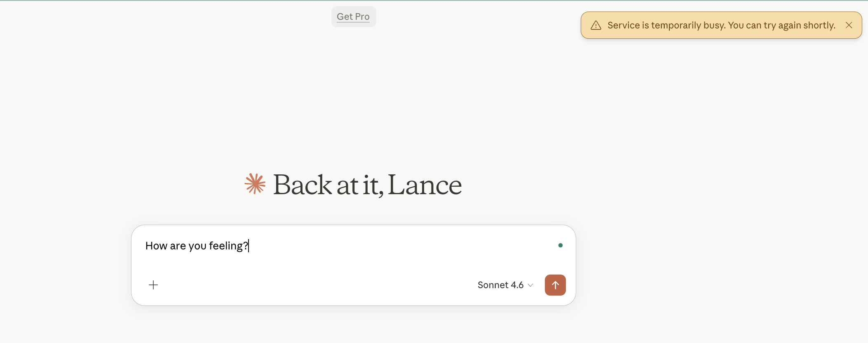Click the name 'Lance' in the greeting
Viewport: 868px width, 343px height.
(x=425, y=185)
